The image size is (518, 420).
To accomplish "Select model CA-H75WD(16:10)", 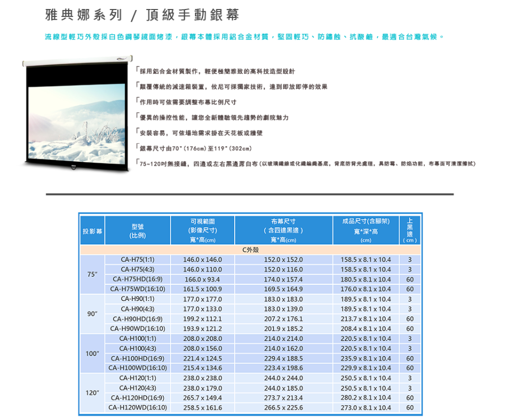I will click(x=137, y=289).
